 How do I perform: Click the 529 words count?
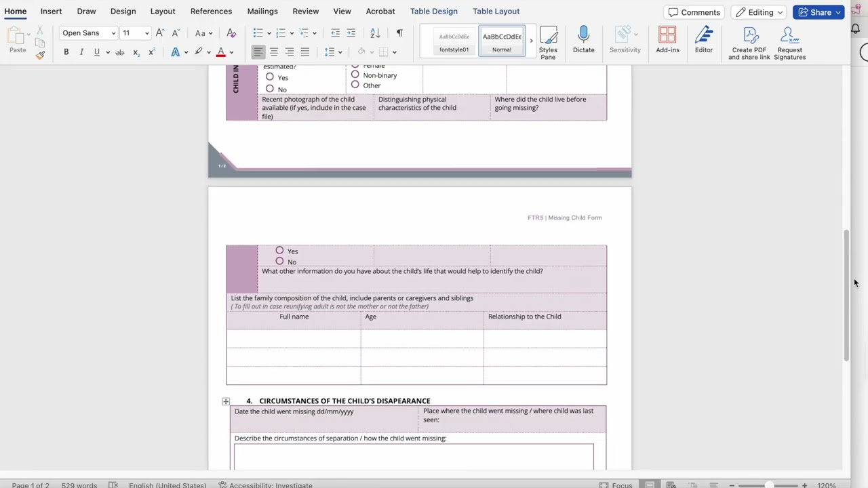pyautogui.click(x=79, y=485)
